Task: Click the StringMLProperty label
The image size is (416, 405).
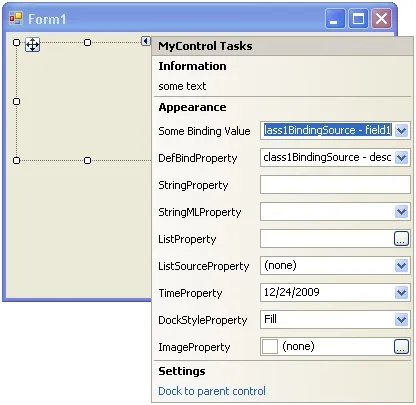Action: [x=200, y=212]
